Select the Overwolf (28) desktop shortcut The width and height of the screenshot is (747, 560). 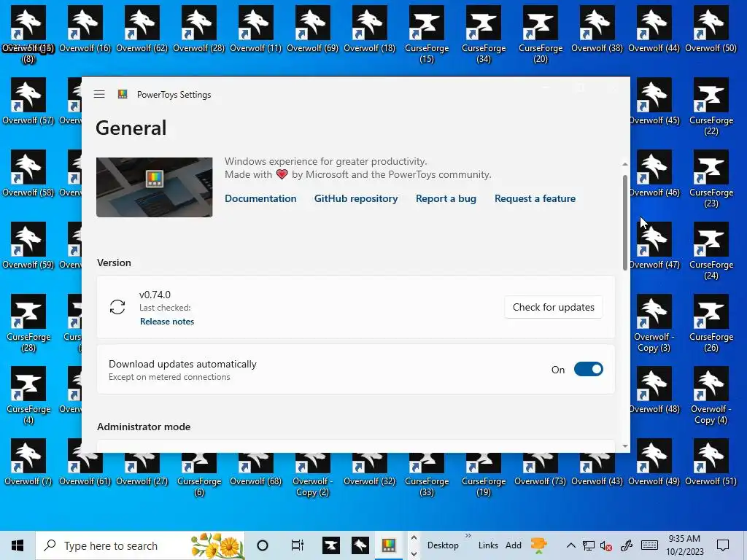(198, 28)
